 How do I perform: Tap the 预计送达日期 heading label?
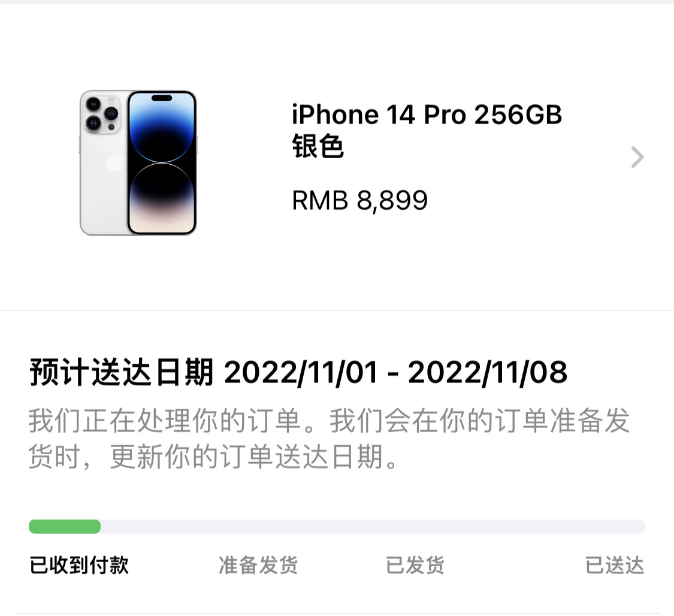point(121,372)
